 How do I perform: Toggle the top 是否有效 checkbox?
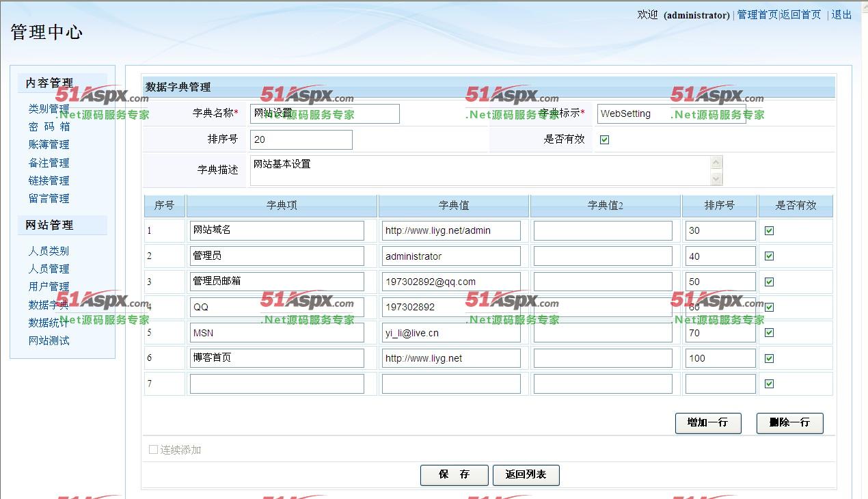point(604,139)
